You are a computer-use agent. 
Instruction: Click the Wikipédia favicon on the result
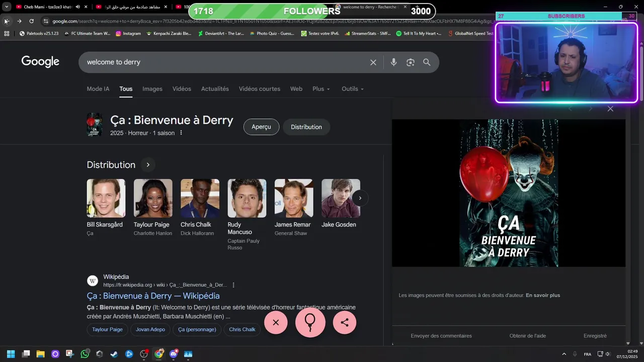click(x=92, y=281)
